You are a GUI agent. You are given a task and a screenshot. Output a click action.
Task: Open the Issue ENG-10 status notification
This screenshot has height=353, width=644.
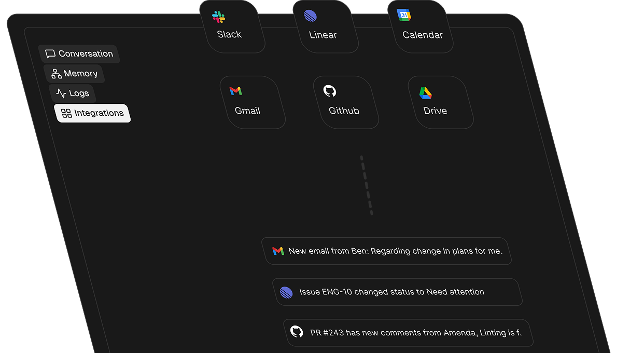coord(397,292)
